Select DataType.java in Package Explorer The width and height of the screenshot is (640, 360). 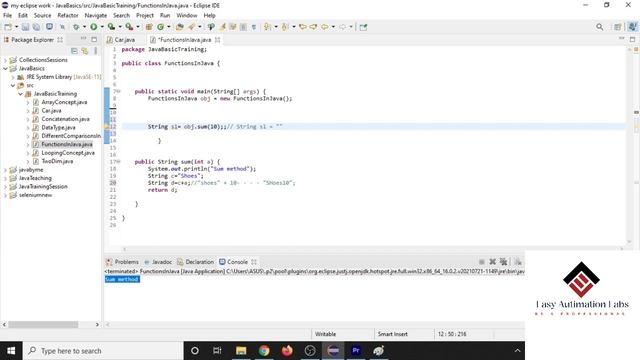[x=58, y=127]
